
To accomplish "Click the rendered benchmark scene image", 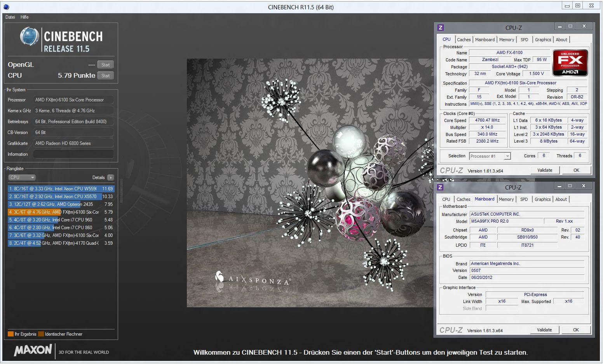I will point(310,183).
